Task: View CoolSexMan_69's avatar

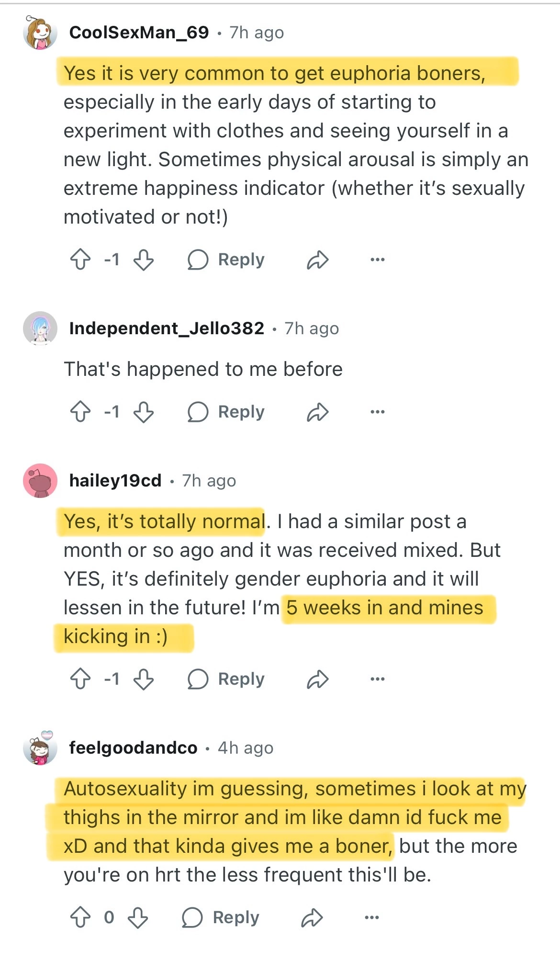Action: pos(40,33)
